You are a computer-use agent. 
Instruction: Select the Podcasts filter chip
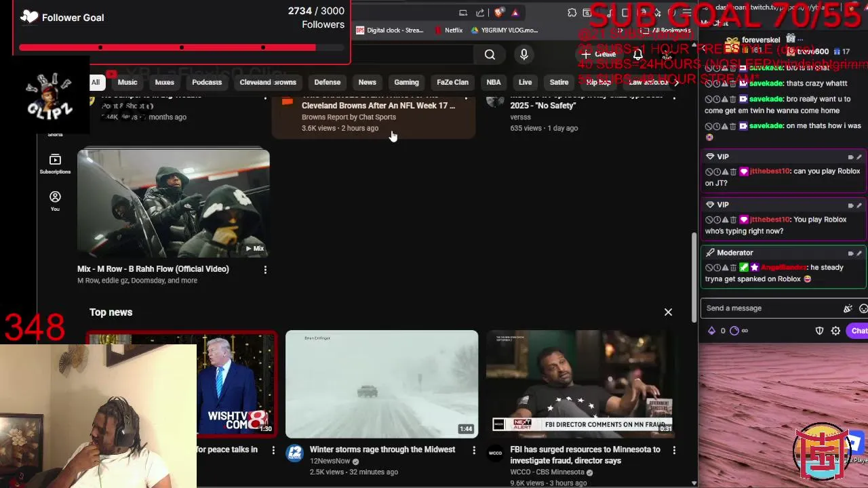click(x=207, y=83)
